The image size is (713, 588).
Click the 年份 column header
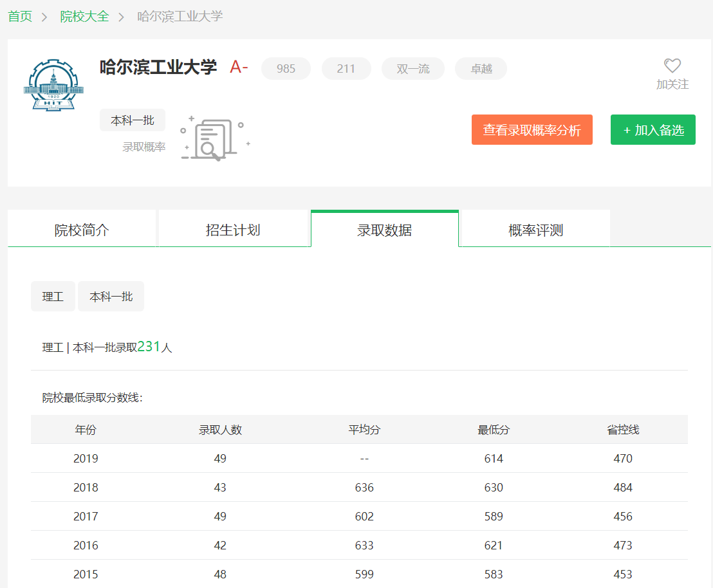pyautogui.click(x=86, y=430)
